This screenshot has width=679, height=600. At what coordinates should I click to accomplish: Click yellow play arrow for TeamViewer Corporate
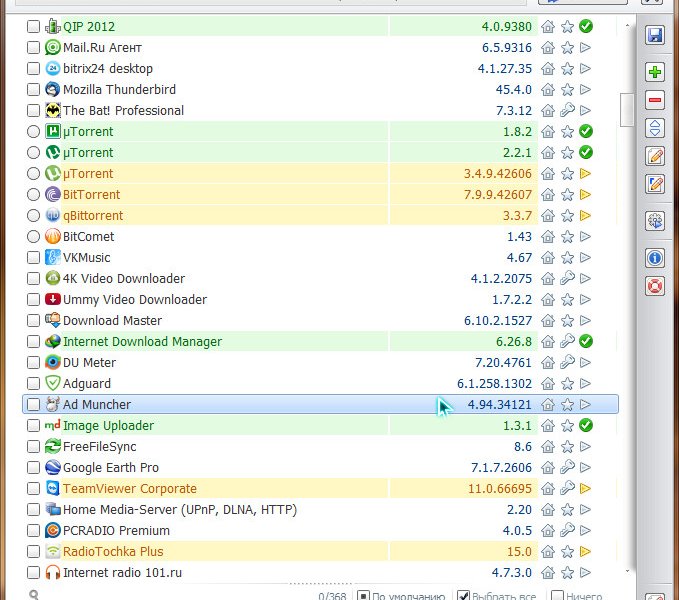585,488
